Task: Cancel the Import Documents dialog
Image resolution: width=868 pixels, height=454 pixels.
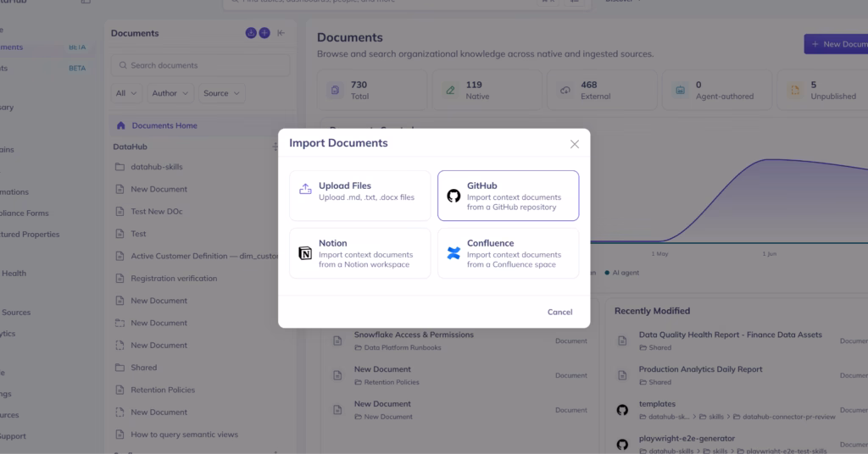Action: pos(559,312)
